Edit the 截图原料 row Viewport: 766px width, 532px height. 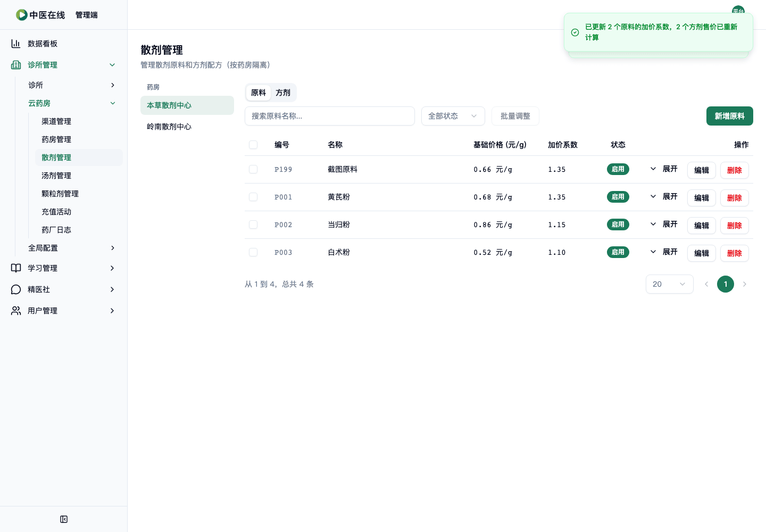tap(702, 170)
